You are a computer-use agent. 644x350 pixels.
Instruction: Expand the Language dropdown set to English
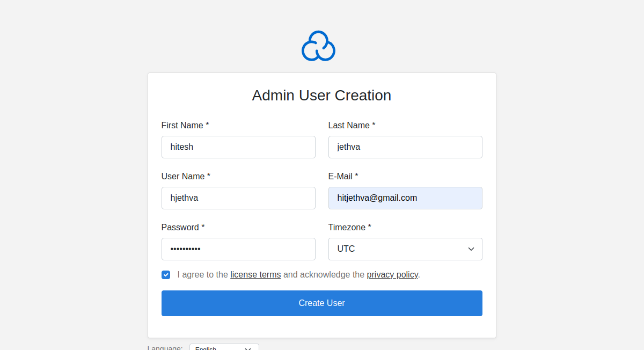[x=224, y=347]
